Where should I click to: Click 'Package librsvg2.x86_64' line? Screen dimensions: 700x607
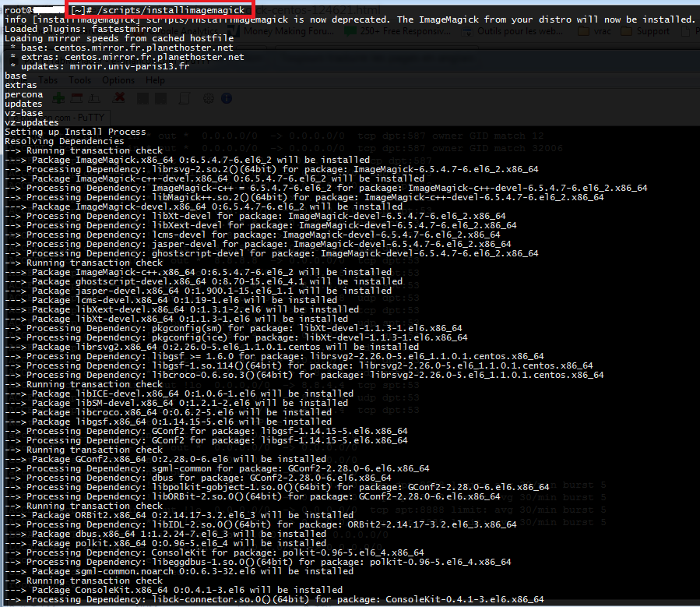[212, 348]
